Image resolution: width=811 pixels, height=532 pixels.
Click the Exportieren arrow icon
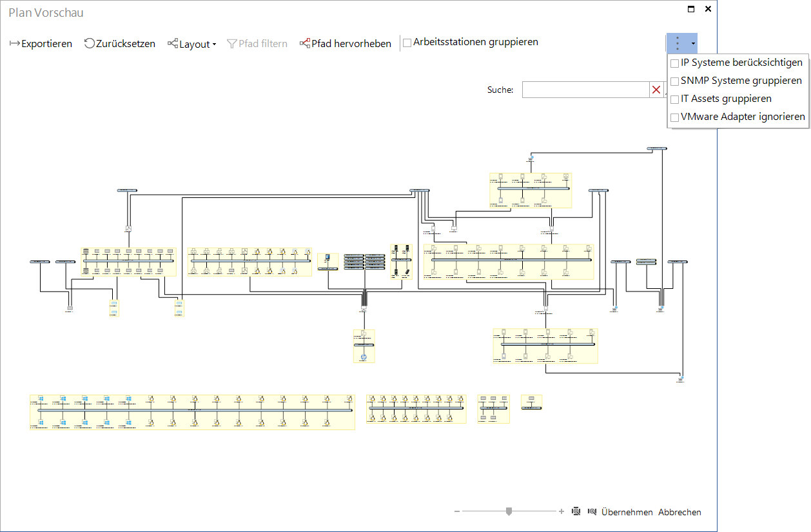click(15, 44)
